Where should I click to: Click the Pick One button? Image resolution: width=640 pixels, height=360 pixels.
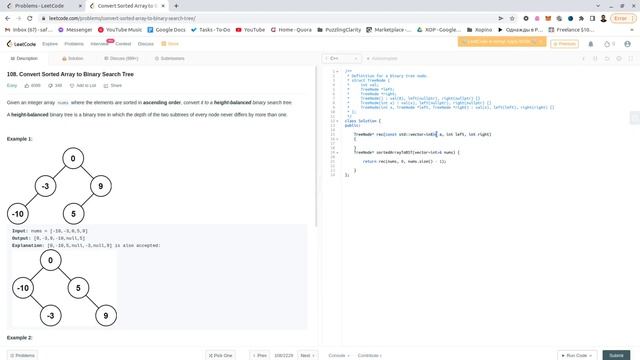click(x=220, y=356)
